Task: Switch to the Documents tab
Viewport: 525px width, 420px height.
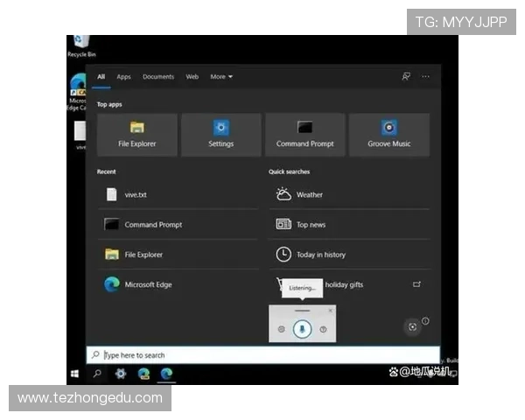Action: click(158, 77)
